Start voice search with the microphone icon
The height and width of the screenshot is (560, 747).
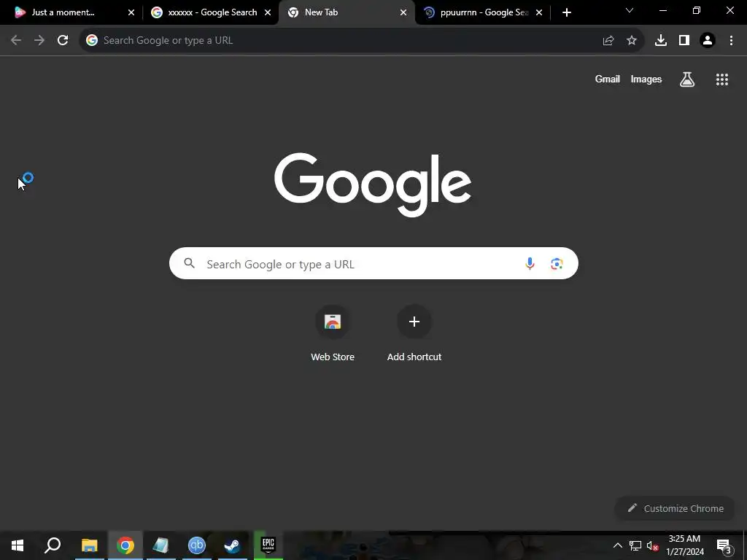530,263
